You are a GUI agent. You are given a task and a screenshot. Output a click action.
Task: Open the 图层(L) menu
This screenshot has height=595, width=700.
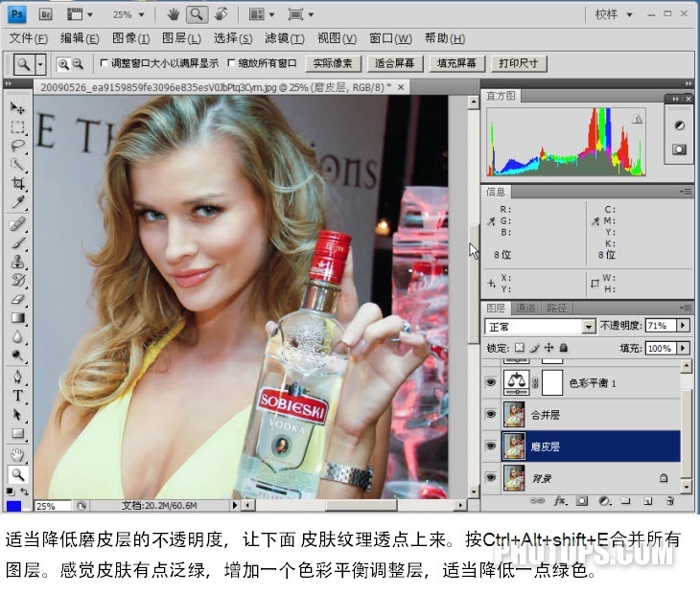coord(181,38)
